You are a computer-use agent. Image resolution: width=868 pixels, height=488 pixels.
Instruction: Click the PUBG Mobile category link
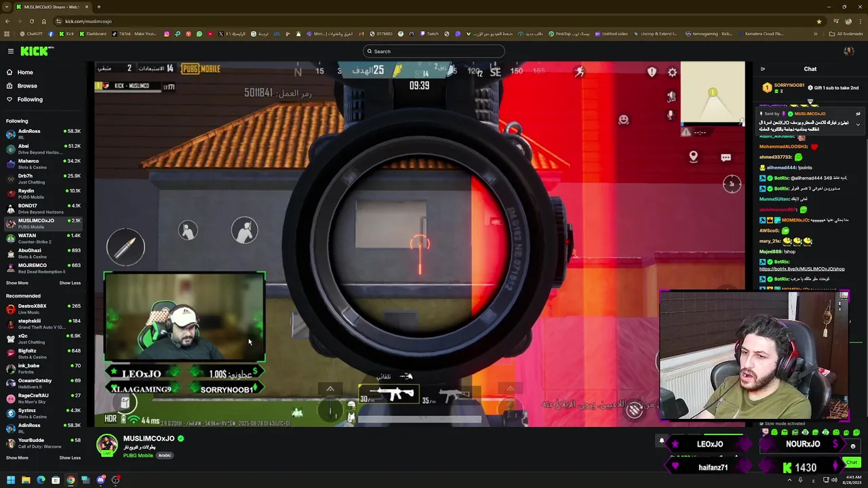(138, 455)
